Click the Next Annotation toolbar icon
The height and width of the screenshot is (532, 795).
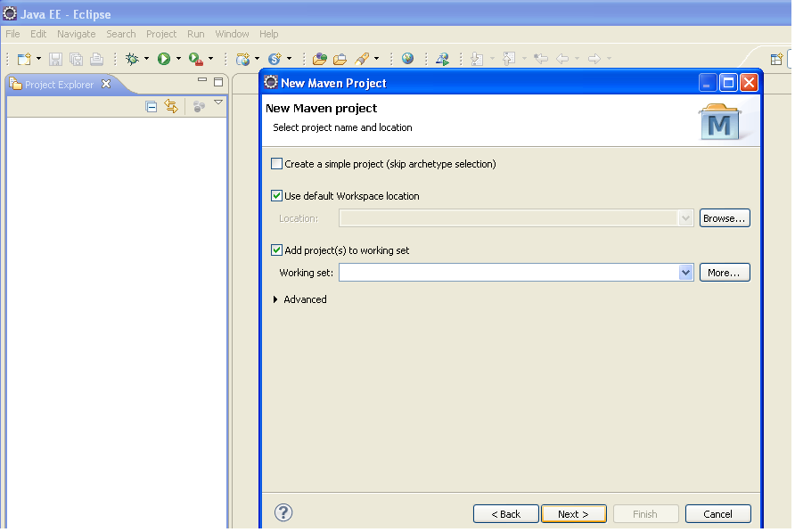click(x=477, y=59)
